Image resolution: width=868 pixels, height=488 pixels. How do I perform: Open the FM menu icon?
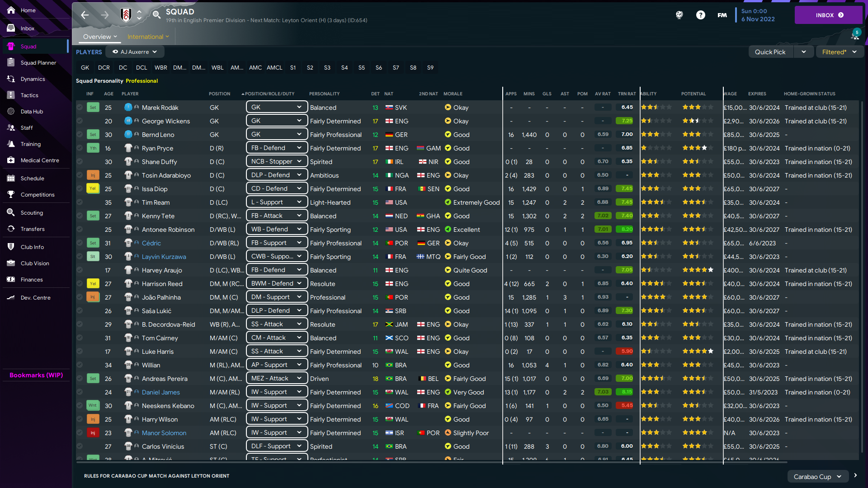722,15
